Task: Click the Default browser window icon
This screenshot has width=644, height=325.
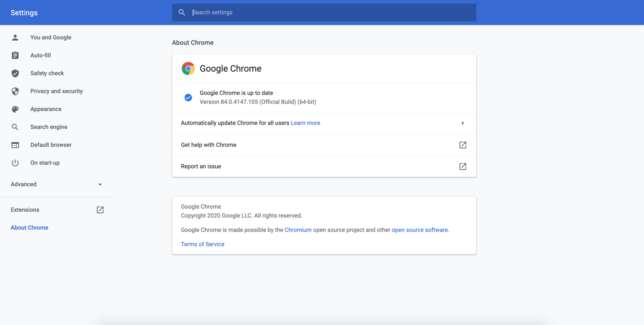Action: point(15,145)
